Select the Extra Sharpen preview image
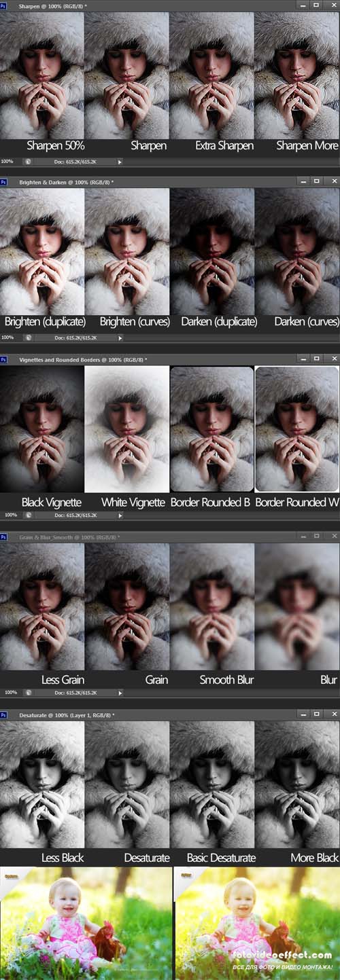 (211, 76)
